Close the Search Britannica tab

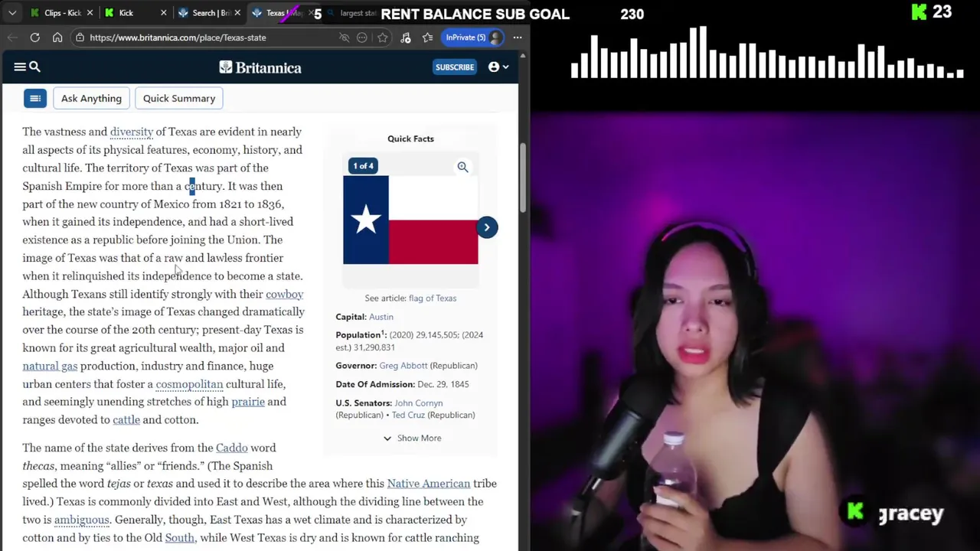[x=237, y=13]
